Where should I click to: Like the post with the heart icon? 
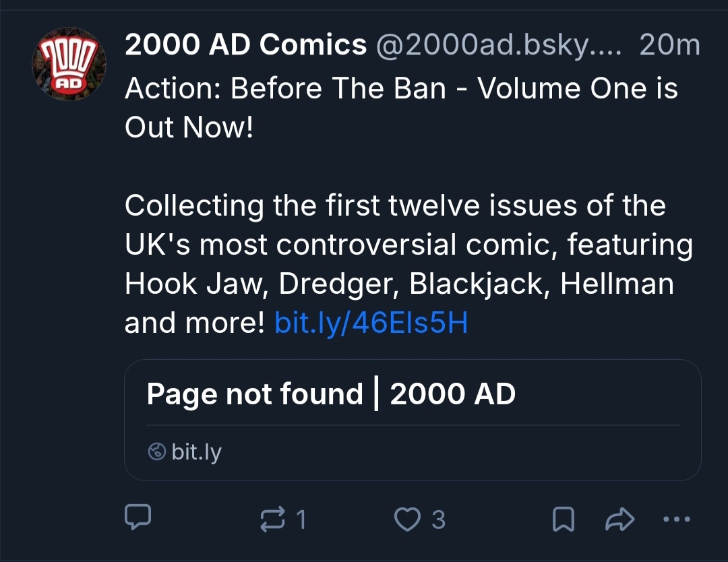[406, 519]
